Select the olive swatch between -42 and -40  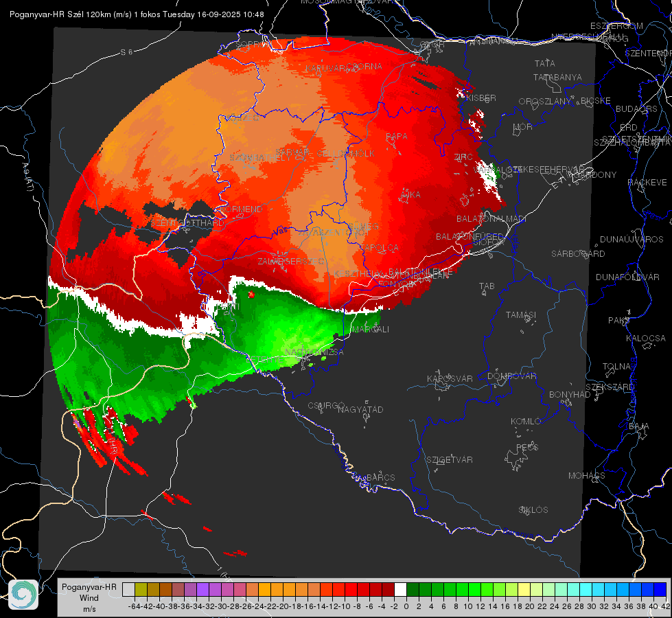coord(141,589)
